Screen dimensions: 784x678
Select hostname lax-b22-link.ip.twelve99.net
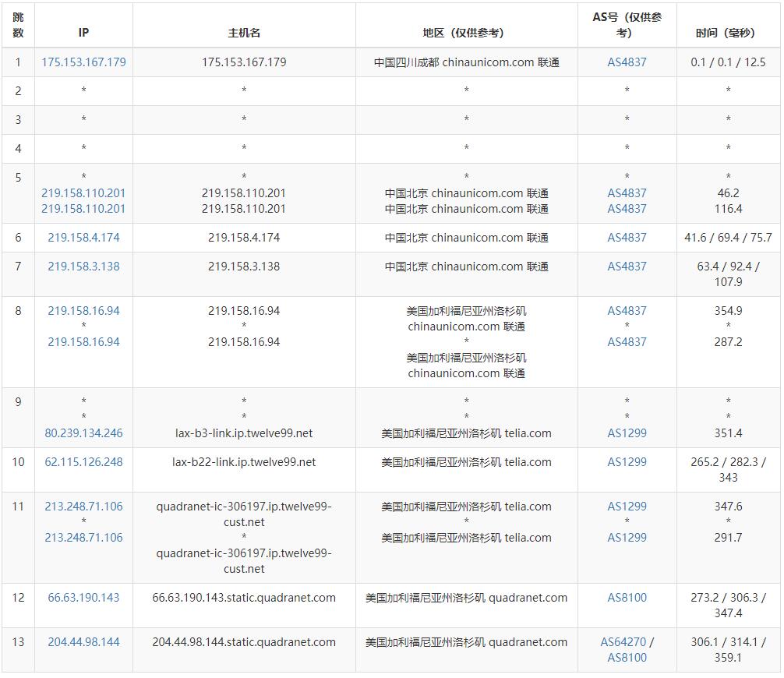pyautogui.click(x=244, y=462)
